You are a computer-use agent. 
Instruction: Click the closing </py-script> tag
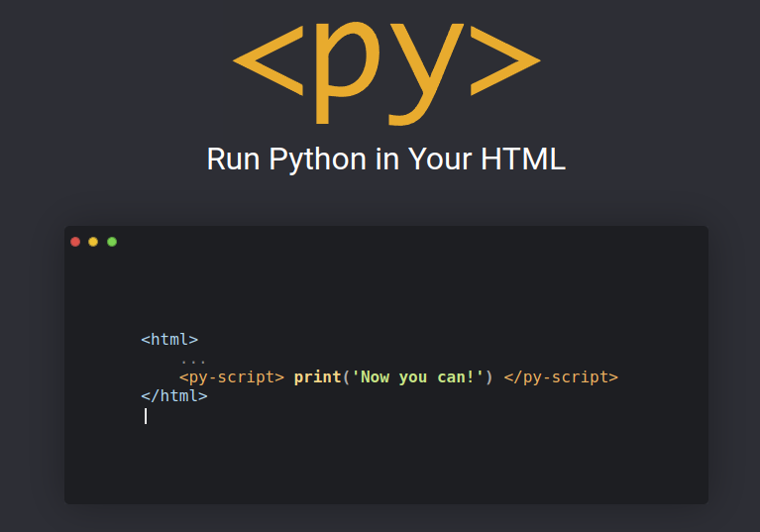coord(561,376)
